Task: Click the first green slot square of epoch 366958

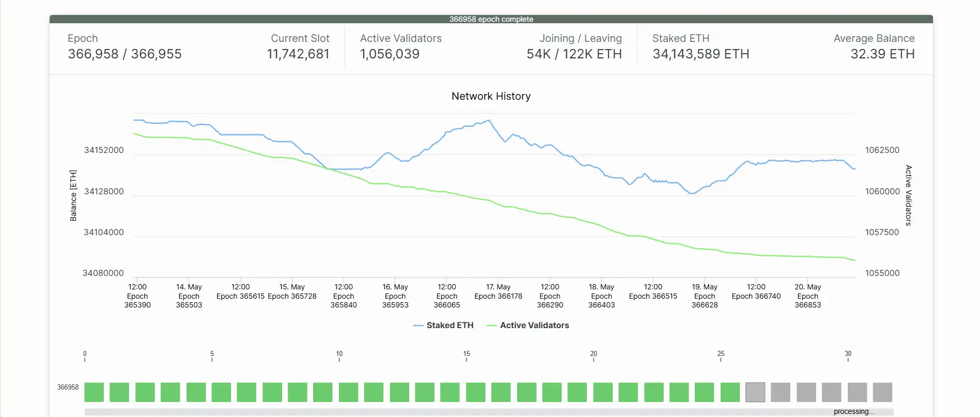Action: coord(94,392)
